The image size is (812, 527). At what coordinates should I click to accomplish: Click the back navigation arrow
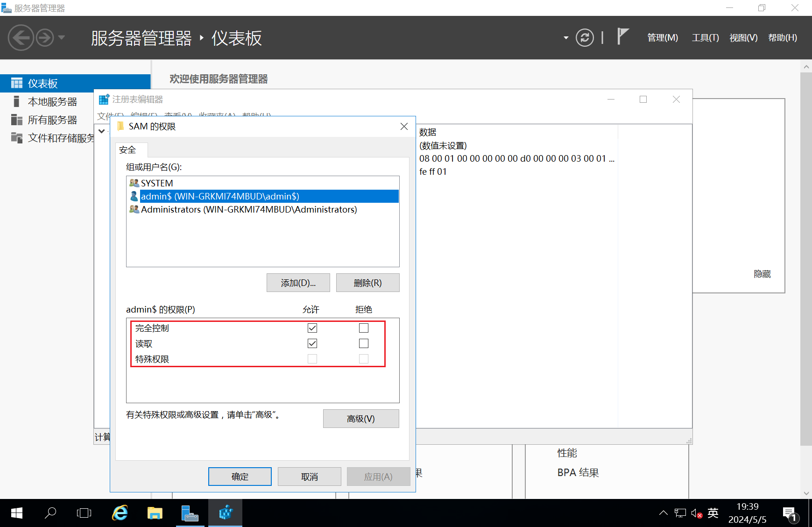point(21,38)
